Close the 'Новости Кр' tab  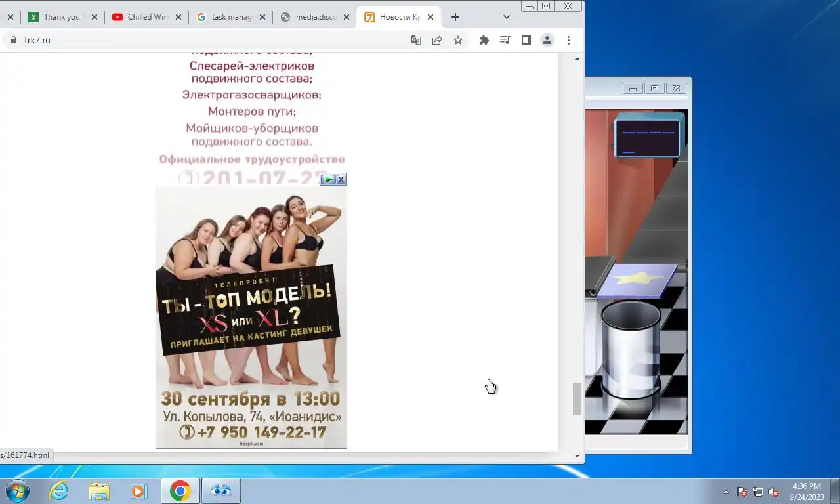tap(430, 17)
